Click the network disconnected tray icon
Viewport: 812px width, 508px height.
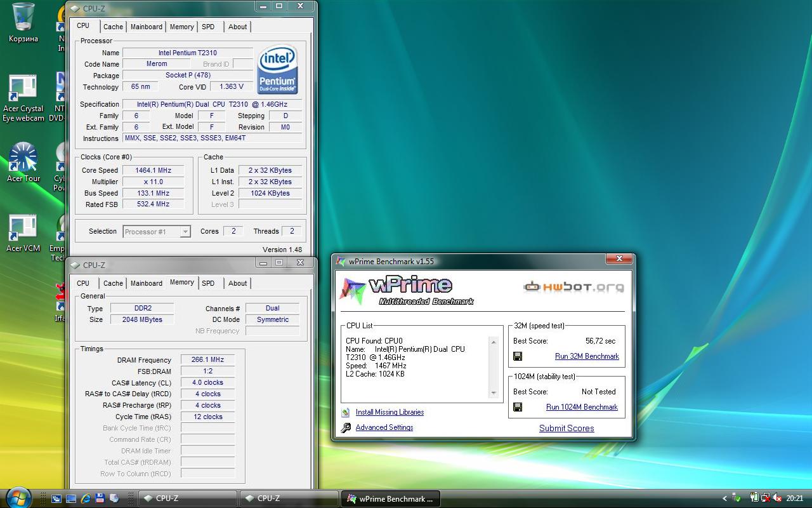(x=766, y=498)
